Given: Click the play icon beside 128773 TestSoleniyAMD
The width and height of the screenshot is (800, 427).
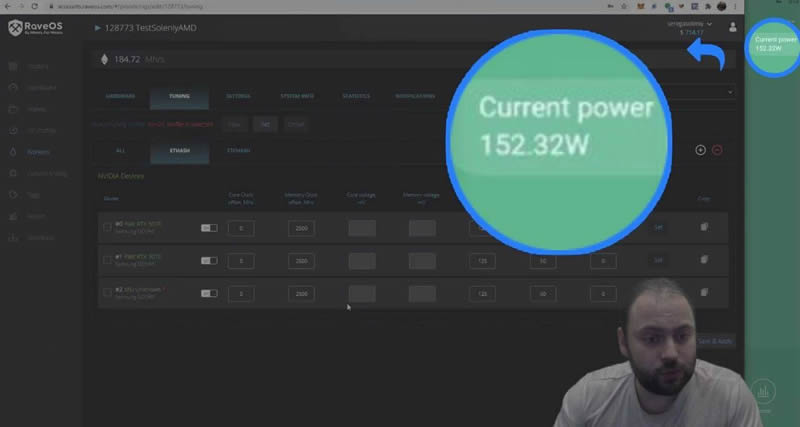Looking at the screenshot, I should coord(97,28).
